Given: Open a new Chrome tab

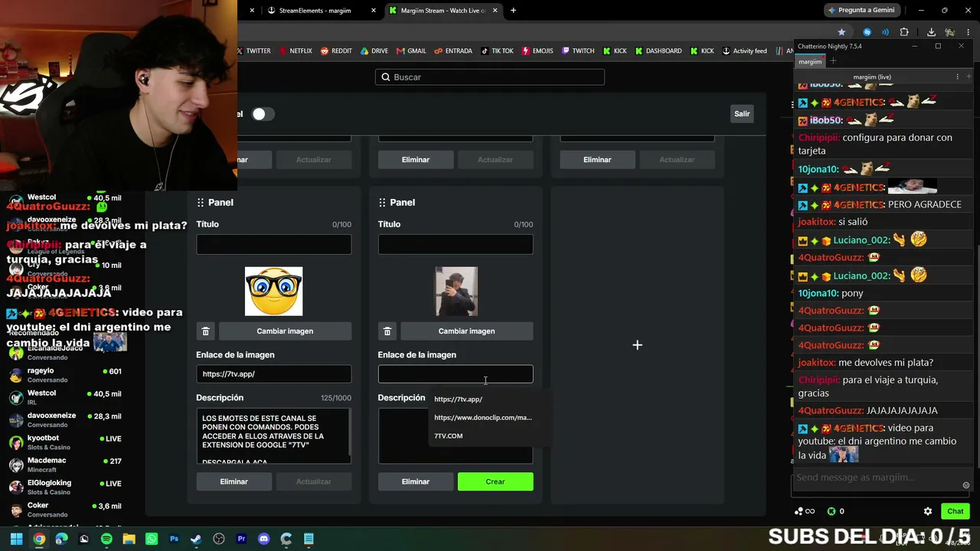Looking at the screenshot, I should coord(513,10).
